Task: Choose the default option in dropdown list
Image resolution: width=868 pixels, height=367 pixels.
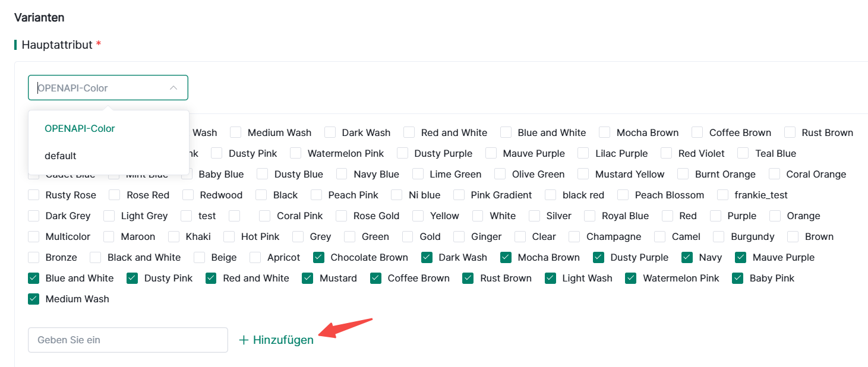Action: pos(61,156)
